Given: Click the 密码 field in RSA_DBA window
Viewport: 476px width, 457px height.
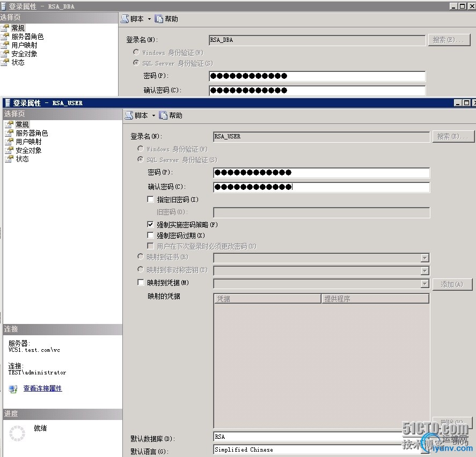Looking at the screenshot, I should (x=317, y=76).
